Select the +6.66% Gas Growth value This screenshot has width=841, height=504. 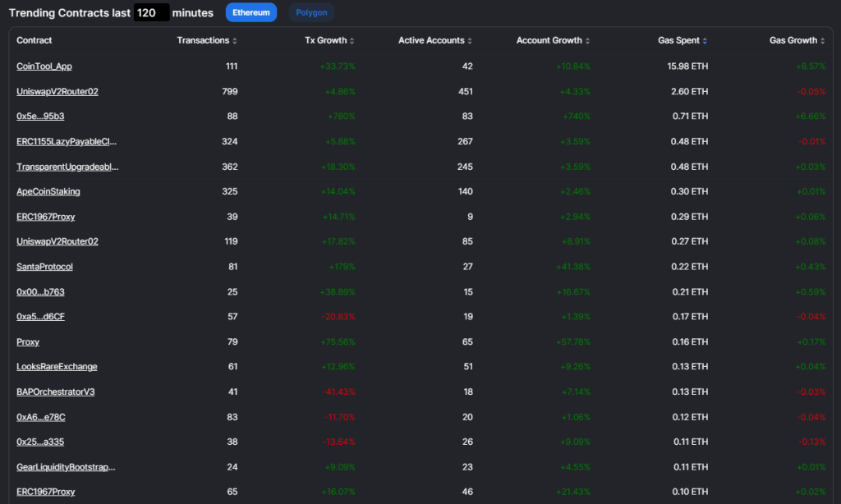point(811,117)
